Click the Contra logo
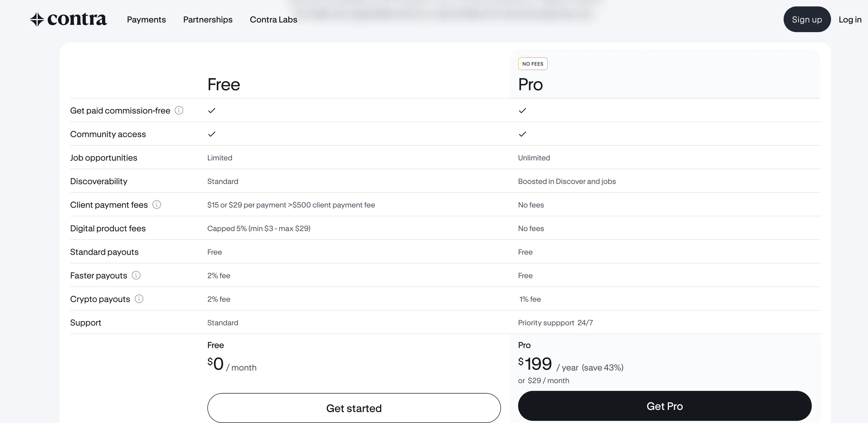This screenshot has height=423, width=868. point(68,20)
